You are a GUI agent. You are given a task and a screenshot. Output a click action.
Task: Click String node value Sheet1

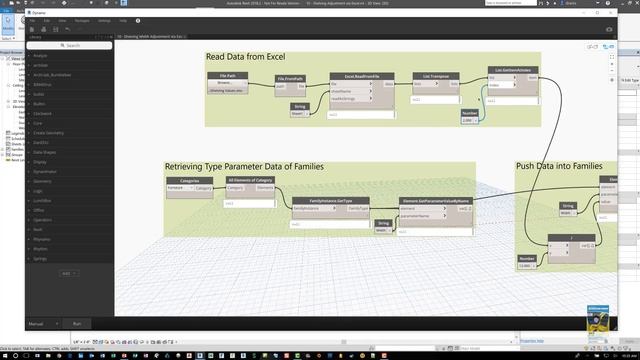(x=297, y=114)
